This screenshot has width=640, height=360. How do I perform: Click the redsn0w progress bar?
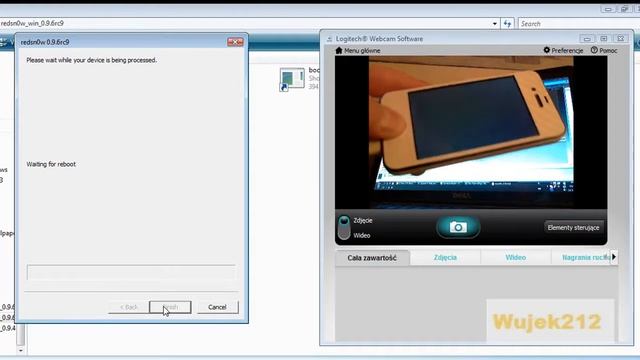[x=131, y=272]
